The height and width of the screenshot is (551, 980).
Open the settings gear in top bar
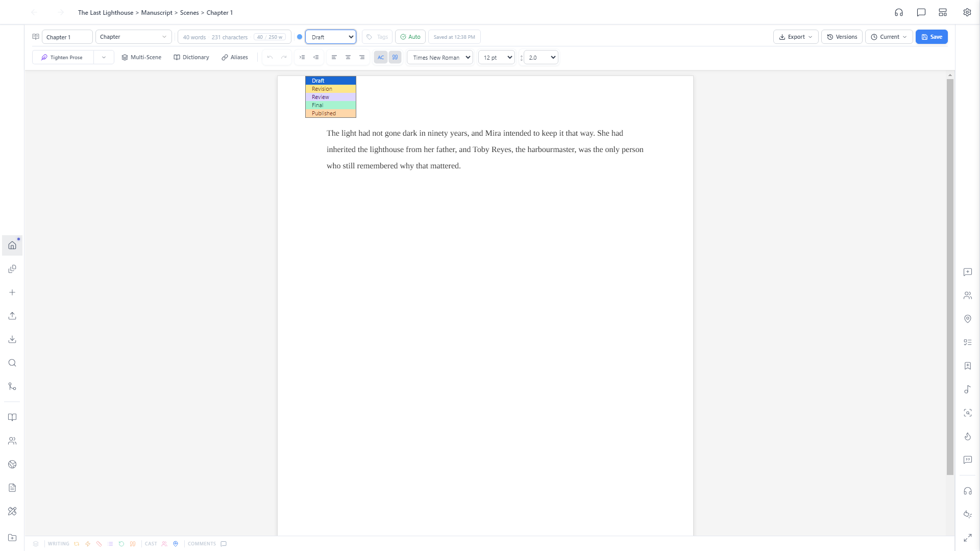(x=967, y=12)
